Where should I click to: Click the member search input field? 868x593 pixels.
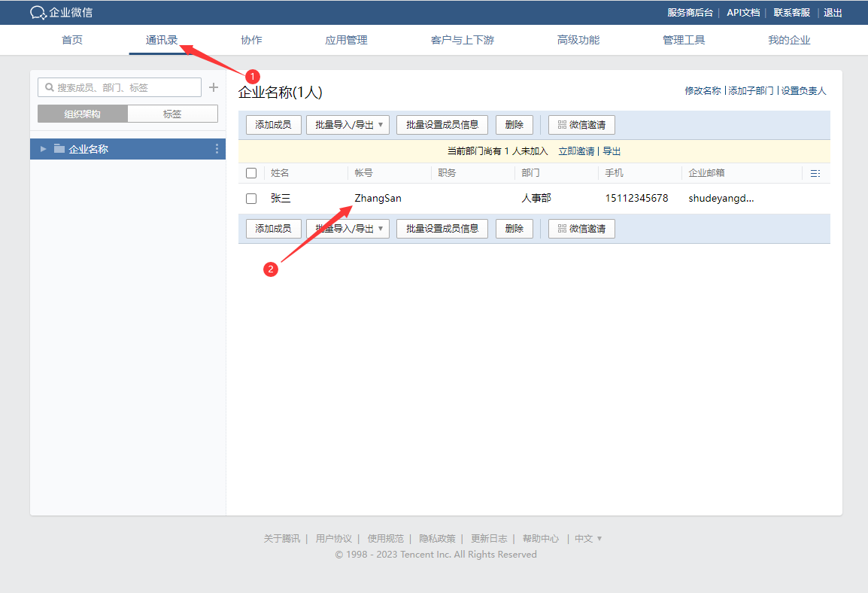tap(120, 87)
